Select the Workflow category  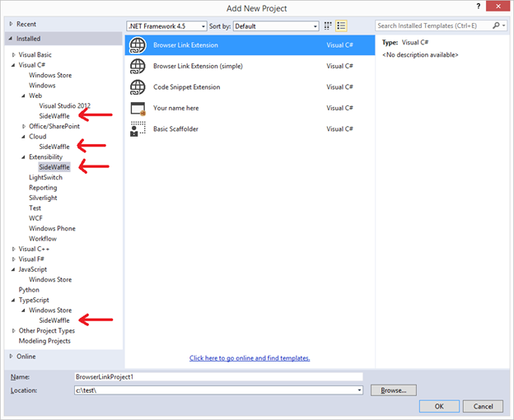[43, 239]
